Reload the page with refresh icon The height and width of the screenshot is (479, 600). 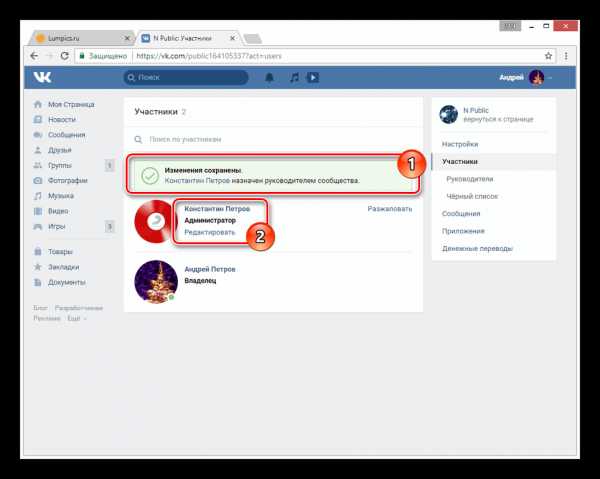pos(65,56)
